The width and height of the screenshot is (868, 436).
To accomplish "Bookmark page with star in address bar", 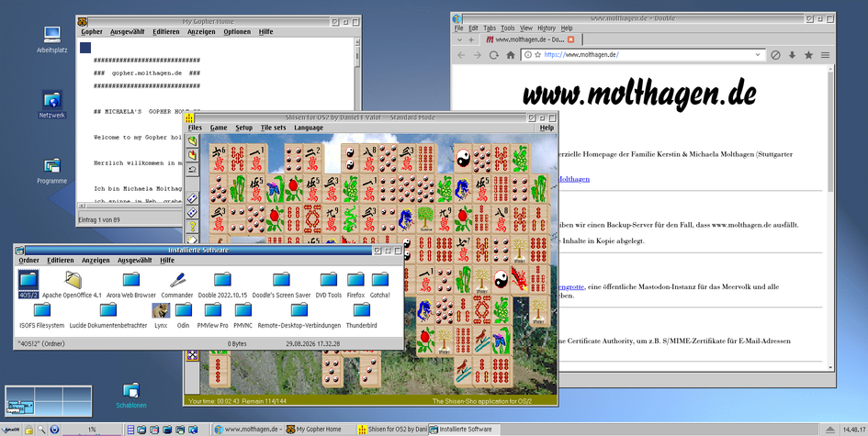I will [x=537, y=55].
